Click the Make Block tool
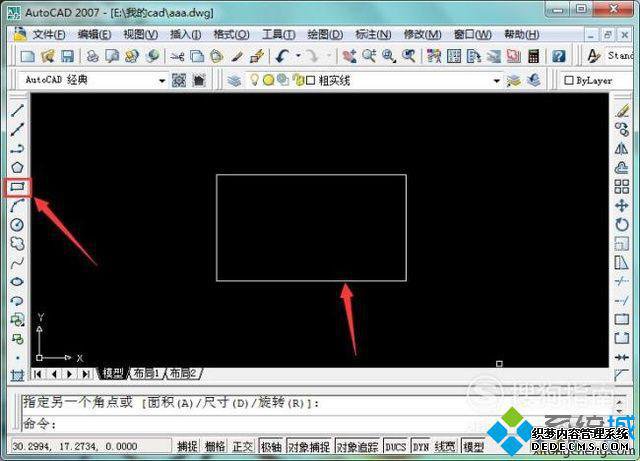640x461 pixels. pyautogui.click(x=17, y=339)
